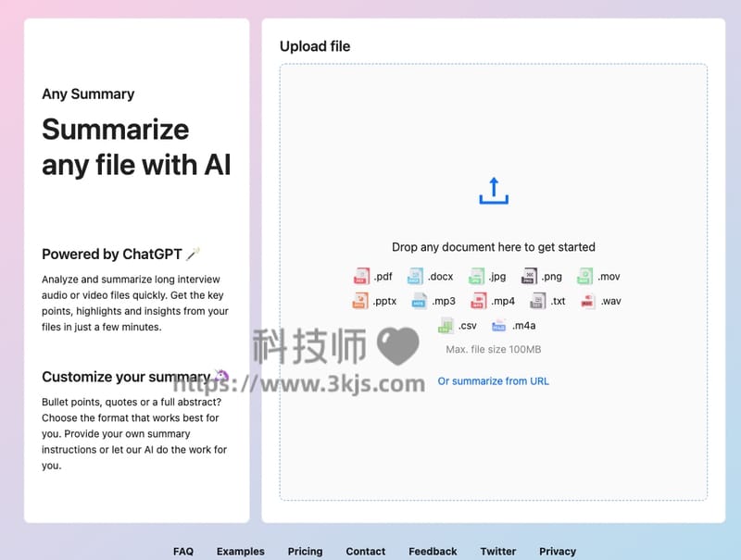The width and height of the screenshot is (741, 560).
Task: Click the .txt file type icon
Action: (x=537, y=301)
